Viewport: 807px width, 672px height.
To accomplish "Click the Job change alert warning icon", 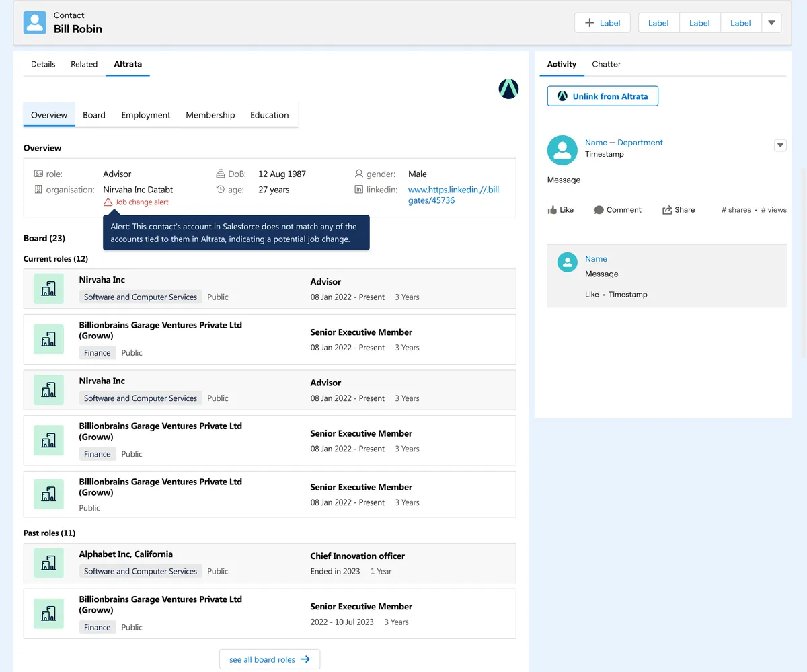I will pyautogui.click(x=108, y=202).
